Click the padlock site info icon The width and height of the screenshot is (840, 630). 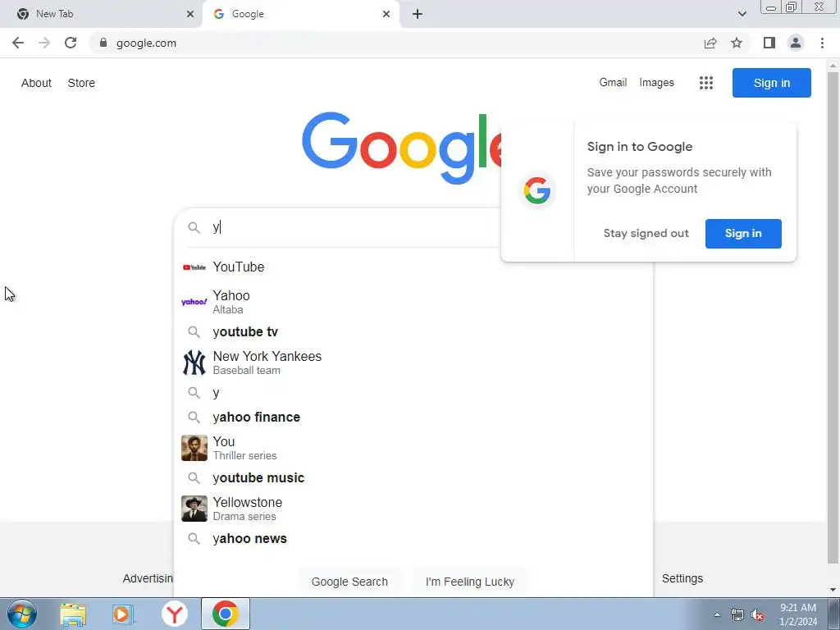tap(103, 43)
